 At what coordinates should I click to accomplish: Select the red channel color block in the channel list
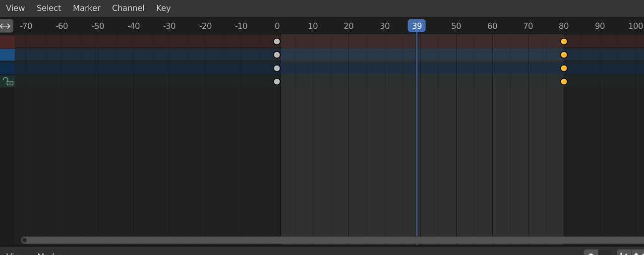pos(7,42)
